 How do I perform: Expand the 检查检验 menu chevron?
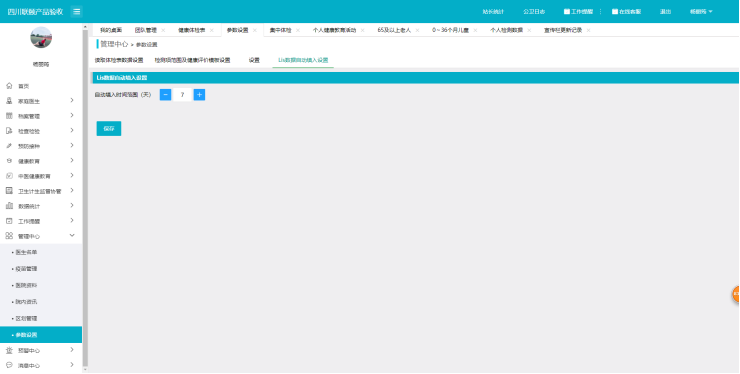pos(72,130)
